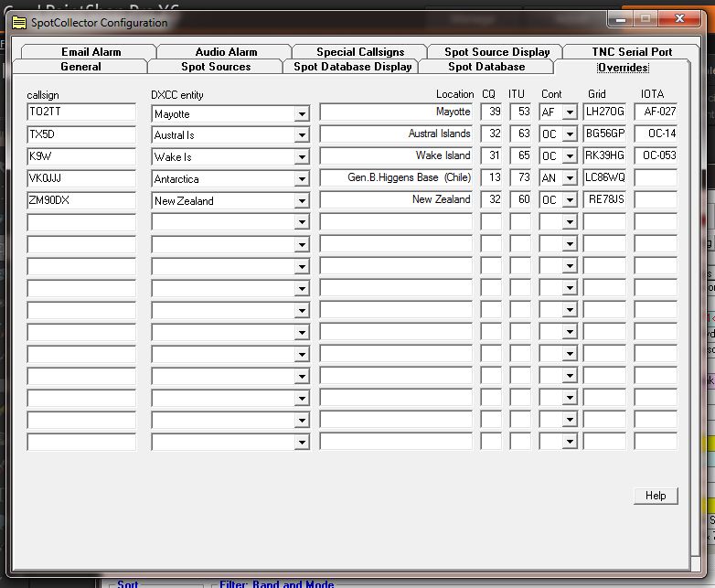Switch to the General tab
715x588 pixels.
point(80,67)
